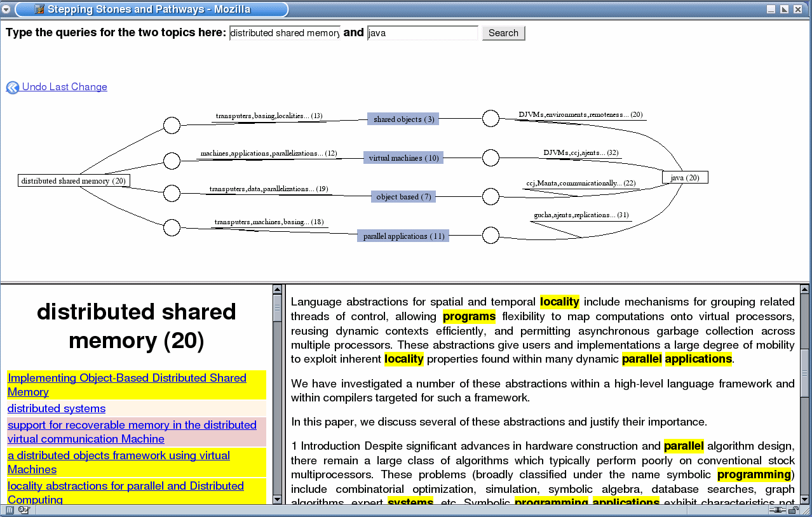Click edge label 'transputers,machines,basing... (18)'
812x517 pixels.
click(269, 222)
